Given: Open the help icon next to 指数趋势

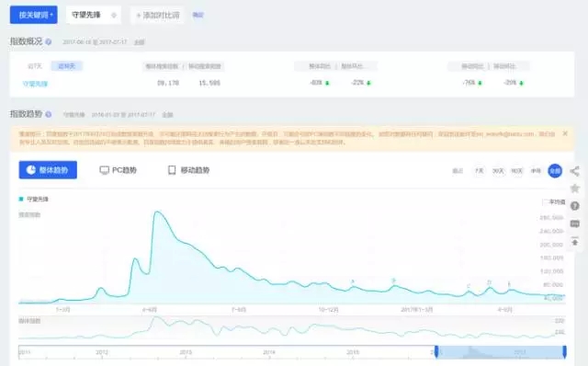Looking at the screenshot, I should pos(49,114).
